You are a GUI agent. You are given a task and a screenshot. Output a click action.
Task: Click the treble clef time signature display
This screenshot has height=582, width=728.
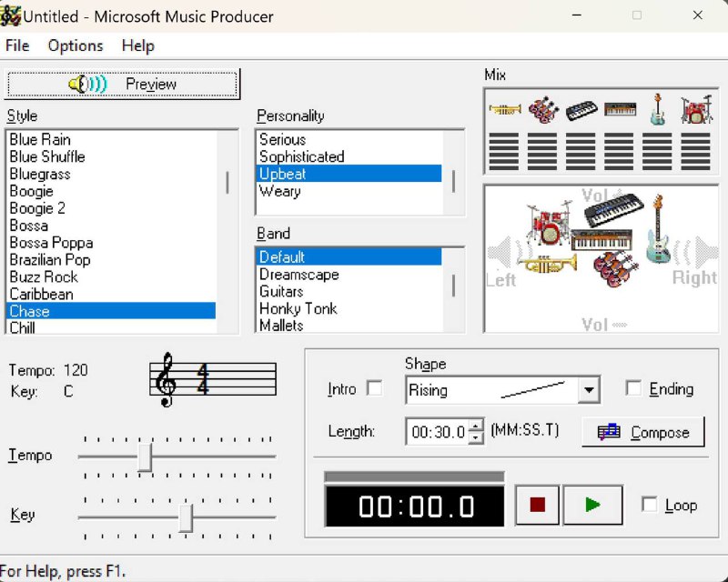213,379
